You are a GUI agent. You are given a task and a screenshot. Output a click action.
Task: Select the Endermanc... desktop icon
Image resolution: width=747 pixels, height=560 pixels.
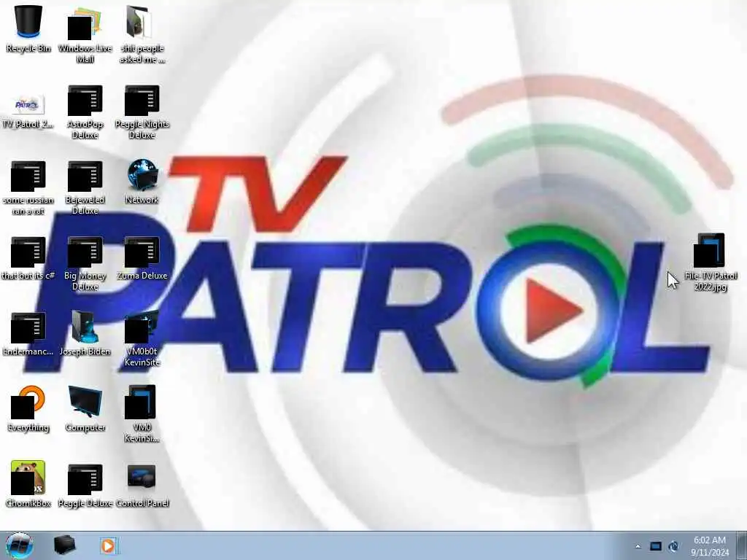tap(28, 333)
